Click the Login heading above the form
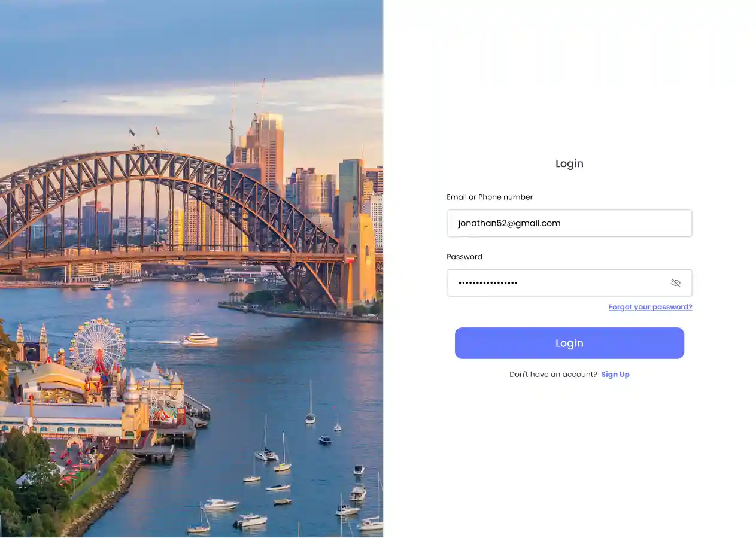 click(569, 163)
